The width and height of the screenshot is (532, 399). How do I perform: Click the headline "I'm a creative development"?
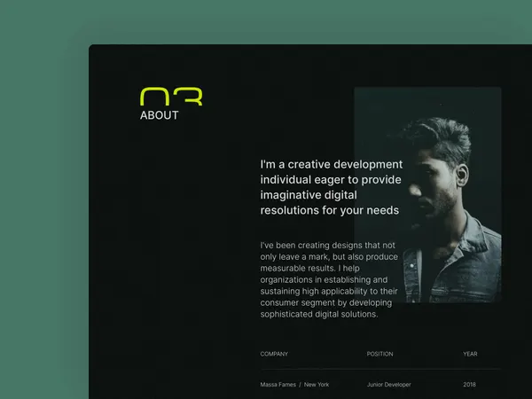[332, 187]
